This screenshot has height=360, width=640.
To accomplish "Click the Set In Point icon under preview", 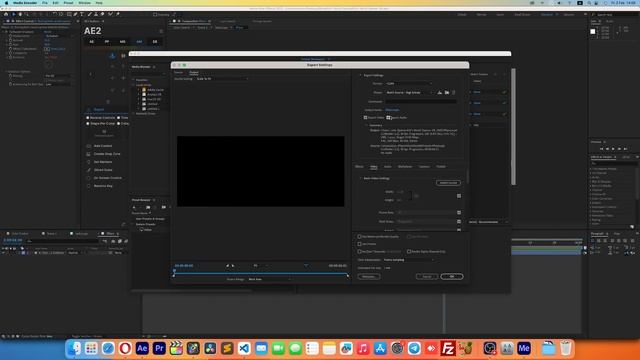I will tap(228, 266).
